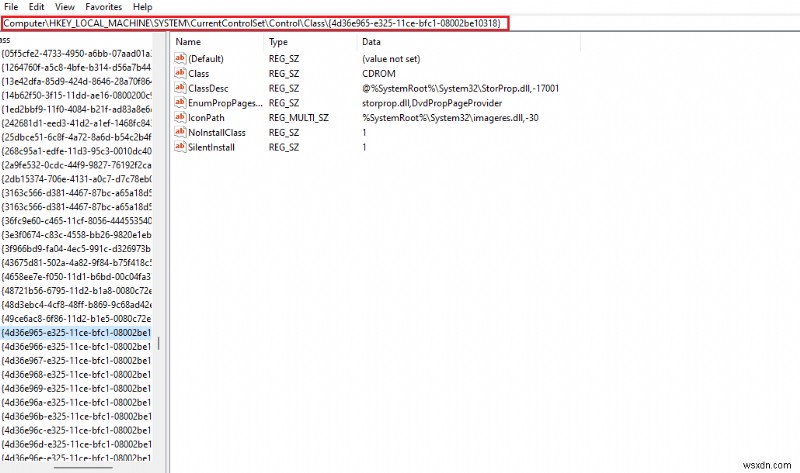
Task: Select the {3f966bd9-fa04-4ec5 key
Action: (x=76, y=249)
